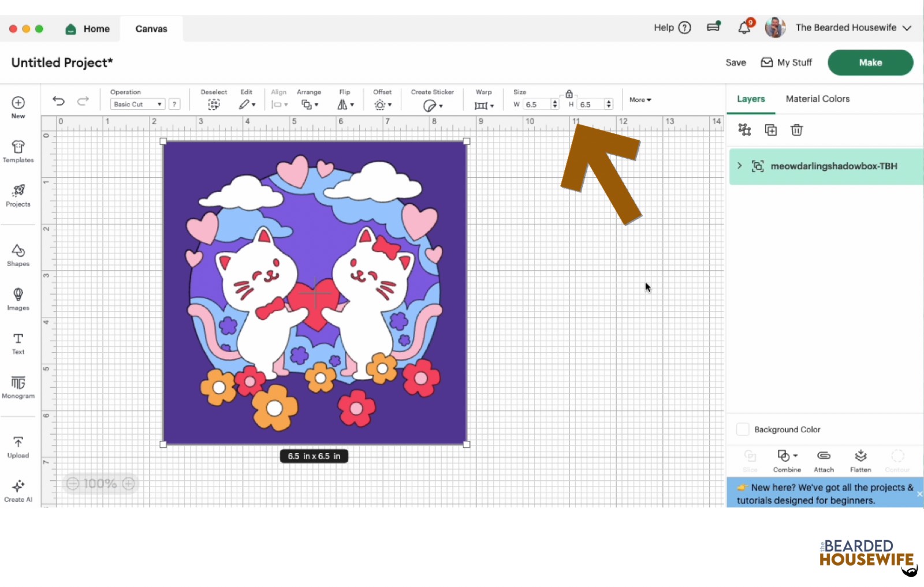Expand the meowdarlingshadowbox-TBH layer
Image resolution: width=924 pixels, height=587 pixels.
pos(740,166)
